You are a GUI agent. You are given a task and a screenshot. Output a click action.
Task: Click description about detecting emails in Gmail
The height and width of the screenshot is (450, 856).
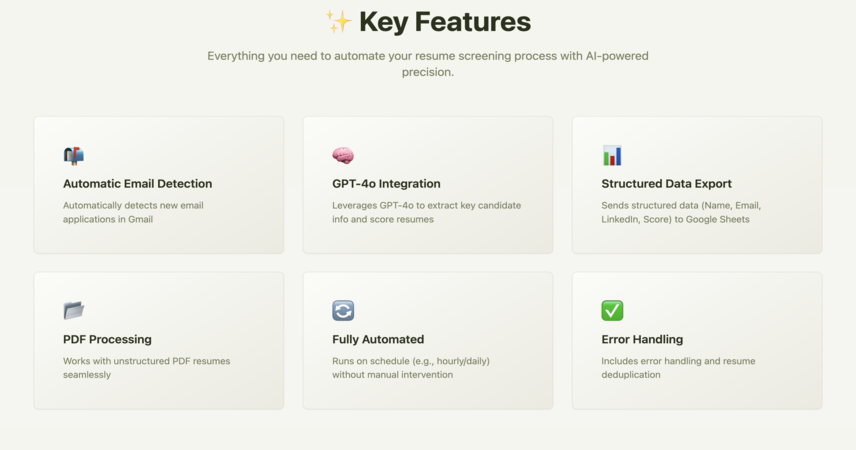tap(133, 212)
